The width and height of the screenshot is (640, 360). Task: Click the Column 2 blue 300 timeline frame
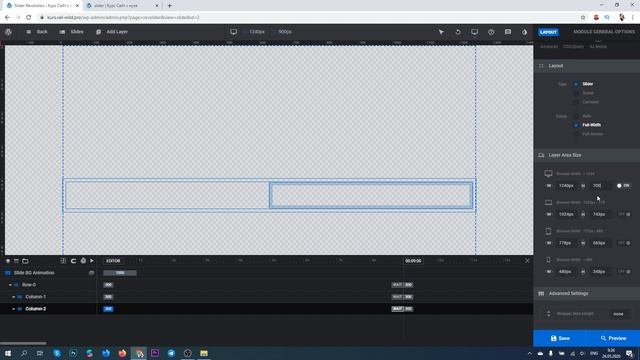[x=108, y=309]
